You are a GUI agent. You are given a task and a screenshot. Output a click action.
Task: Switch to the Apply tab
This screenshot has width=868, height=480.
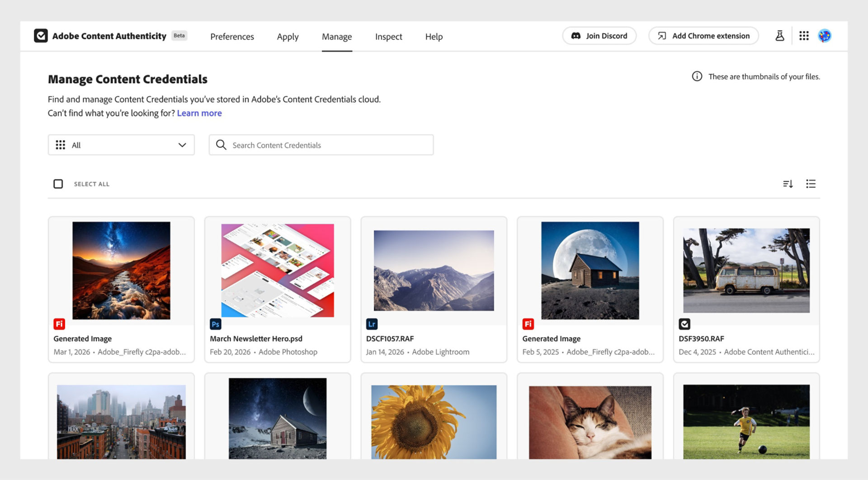click(288, 37)
